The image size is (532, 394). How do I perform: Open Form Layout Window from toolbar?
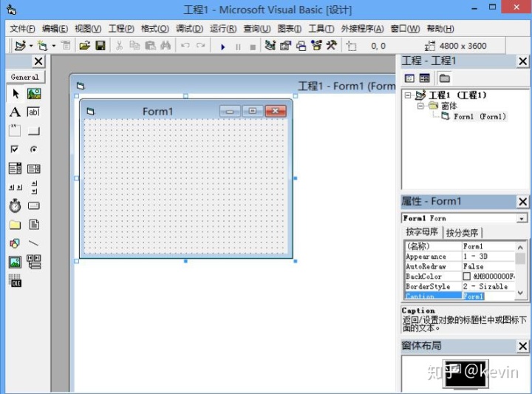pos(301,46)
